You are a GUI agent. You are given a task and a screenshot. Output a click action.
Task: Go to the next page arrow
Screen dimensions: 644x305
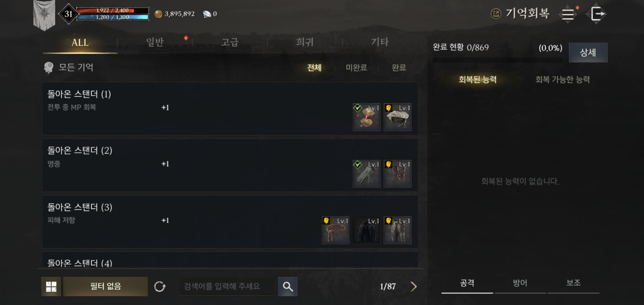414,286
